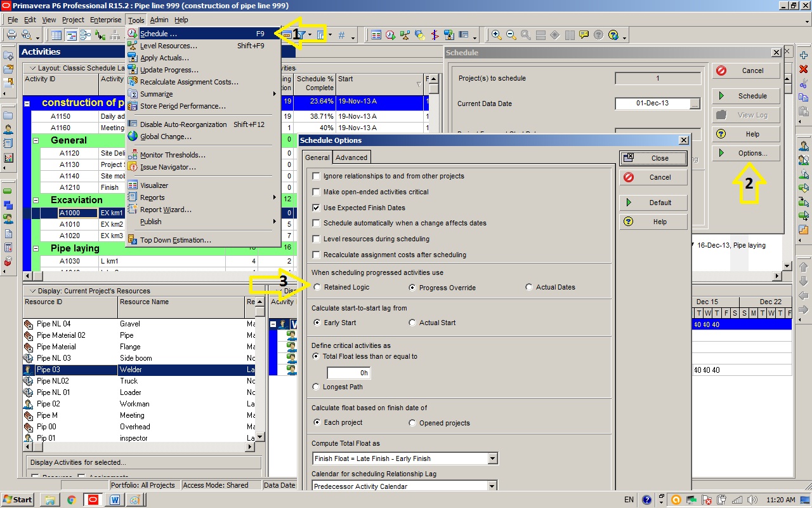Select the Progress Override radio button
This screenshot has width=812, height=508.
click(x=412, y=288)
